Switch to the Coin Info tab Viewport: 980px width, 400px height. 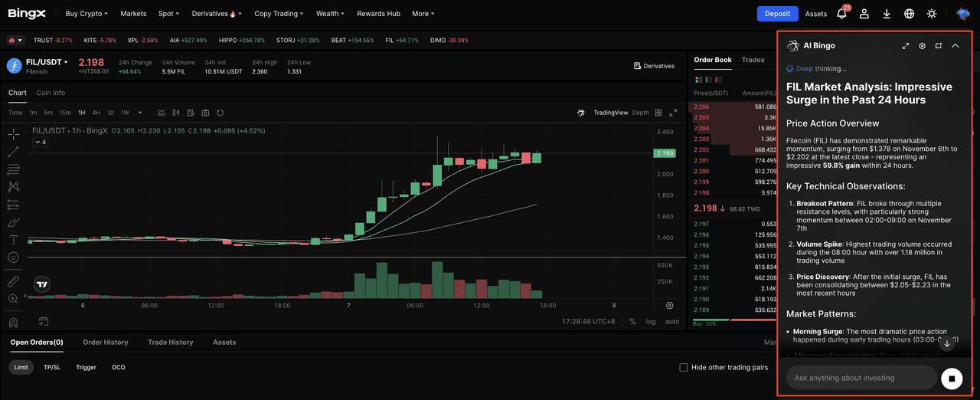pos(51,93)
